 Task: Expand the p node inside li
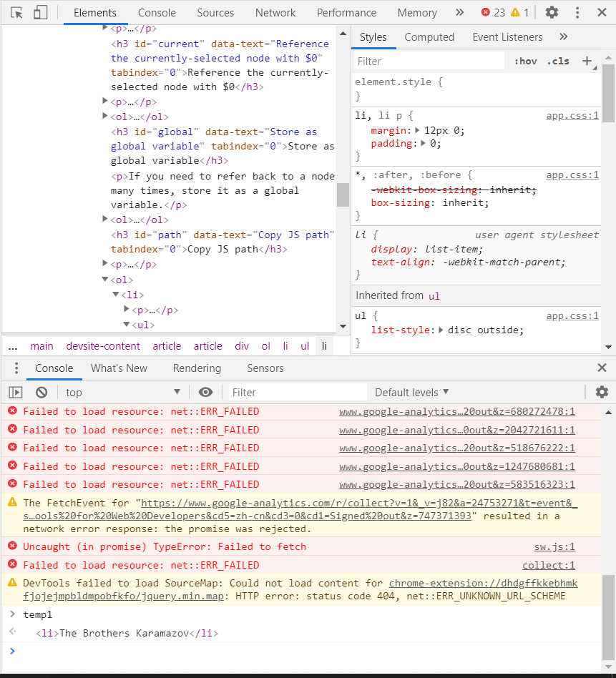[127, 309]
